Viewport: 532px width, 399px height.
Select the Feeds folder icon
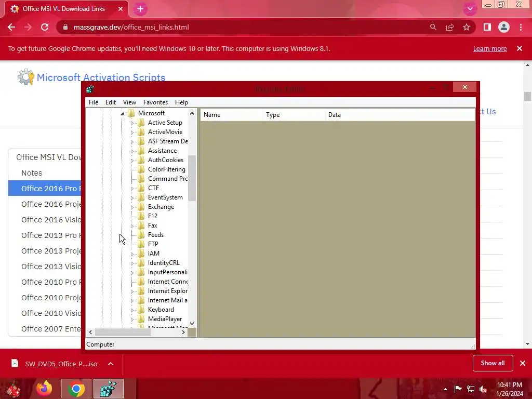pos(141,235)
